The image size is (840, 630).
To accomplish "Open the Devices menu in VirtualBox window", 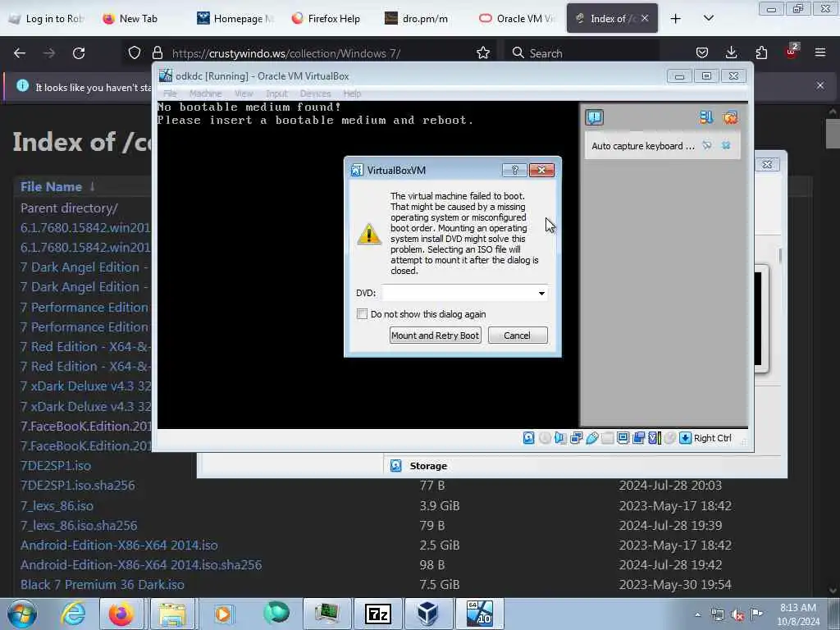I will 315,94.
